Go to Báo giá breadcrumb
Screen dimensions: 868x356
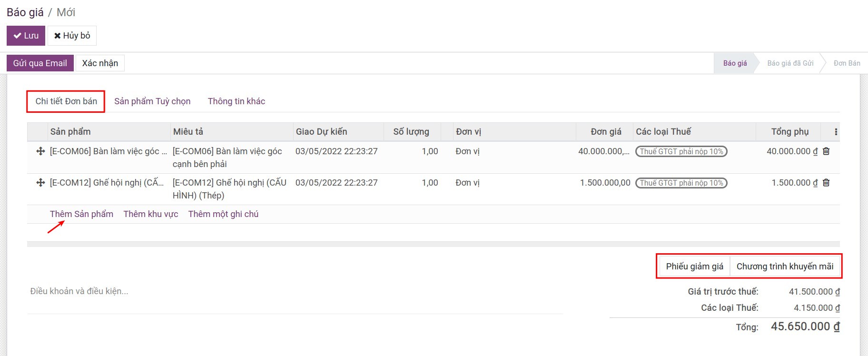pos(25,12)
